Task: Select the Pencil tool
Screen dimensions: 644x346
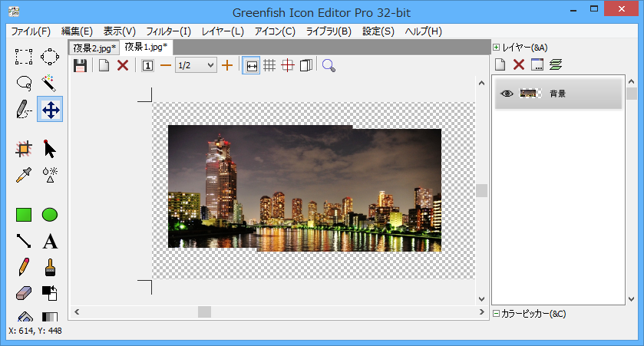Action: 24,267
